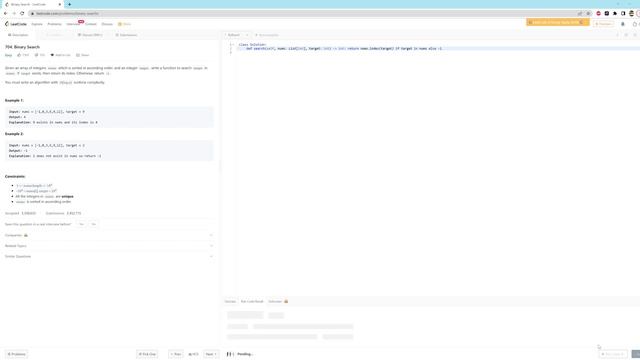Click the red adblock extension icon
This screenshot has width=640, height=360.
[599, 13]
